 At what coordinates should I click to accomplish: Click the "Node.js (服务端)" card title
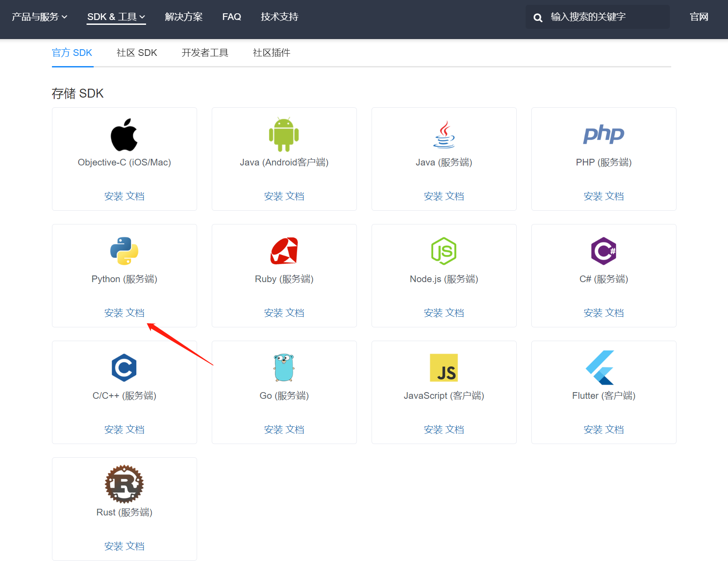point(444,279)
